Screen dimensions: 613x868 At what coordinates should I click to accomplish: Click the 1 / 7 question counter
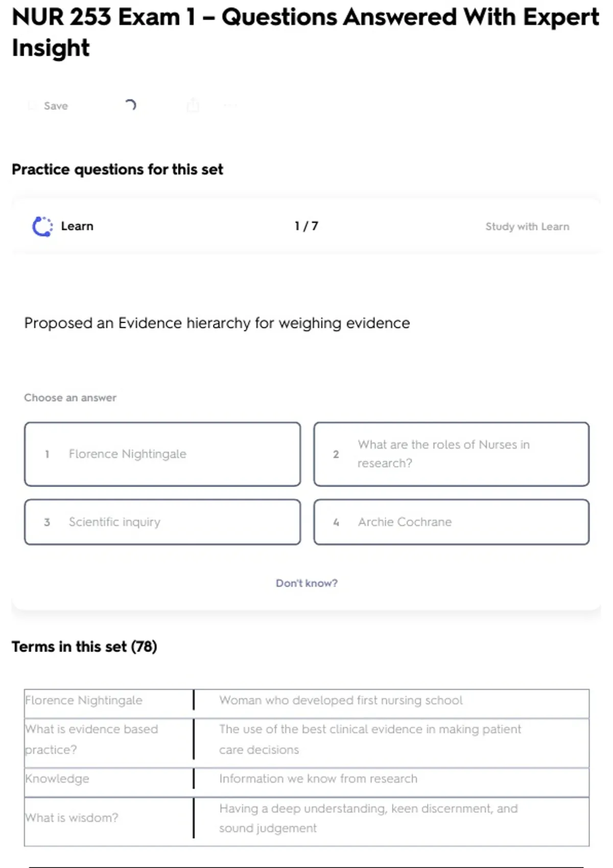point(306,226)
